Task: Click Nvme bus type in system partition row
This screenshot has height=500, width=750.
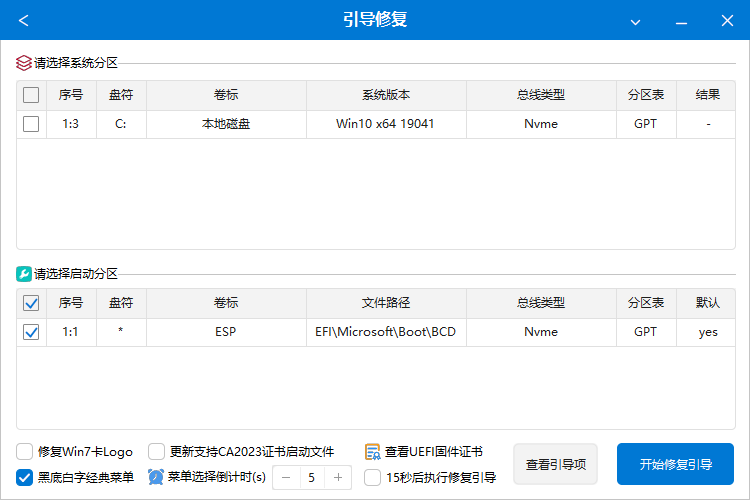Action: [x=541, y=124]
